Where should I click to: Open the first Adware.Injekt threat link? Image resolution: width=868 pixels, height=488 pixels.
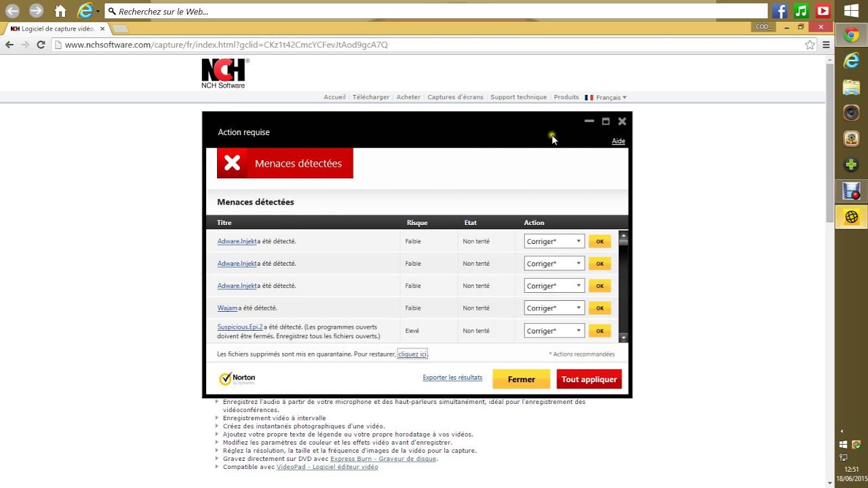coord(237,241)
